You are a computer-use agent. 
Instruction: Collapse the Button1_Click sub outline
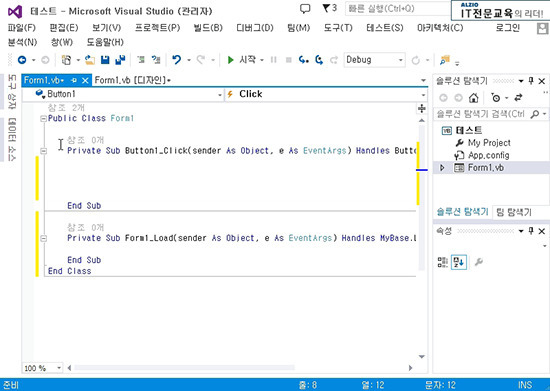43,151
